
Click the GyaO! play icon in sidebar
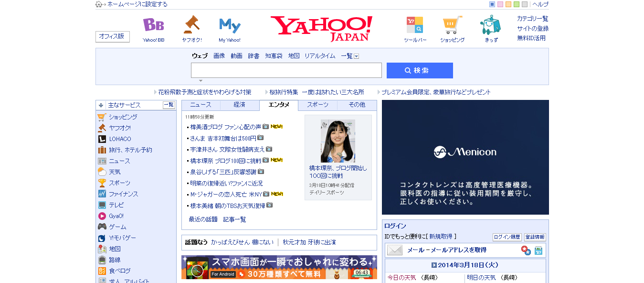click(x=102, y=216)
